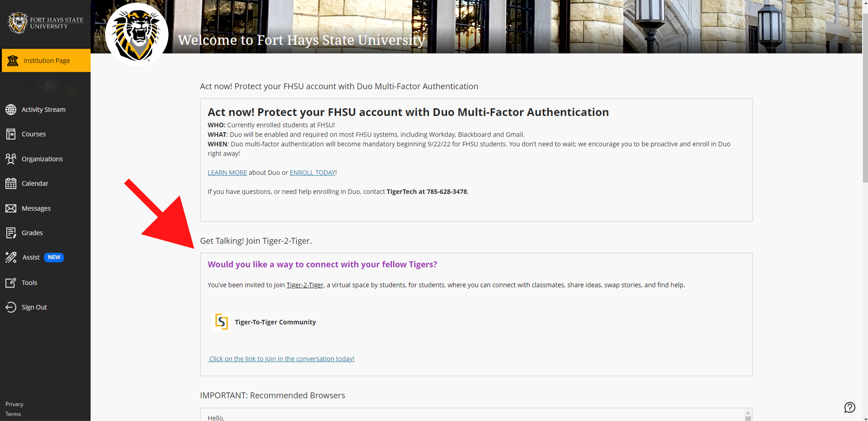This screenshot has width=868, height=421.
Task: Open Messages from the sidebar
Action: click(36, 208)
